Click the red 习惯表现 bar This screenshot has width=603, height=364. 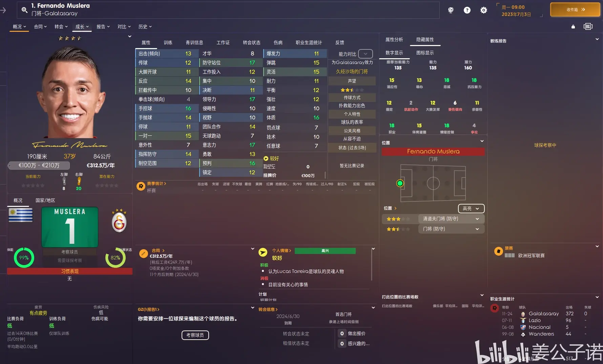point(70,271)
